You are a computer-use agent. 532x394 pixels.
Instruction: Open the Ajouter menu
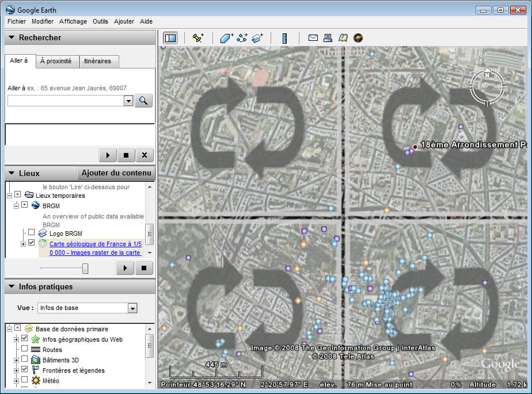click(x=124, y=21)
